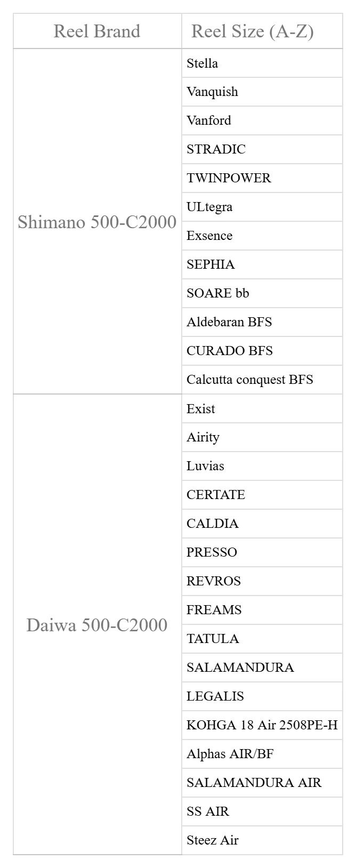The height and width of the screenshot is (868, 356).
Task: Select the STRADIC row
Action: pyautogui.click(x=262, y=149)
